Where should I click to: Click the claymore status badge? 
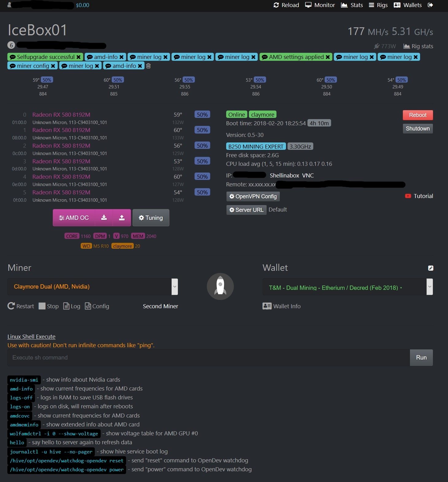(263, 115)
